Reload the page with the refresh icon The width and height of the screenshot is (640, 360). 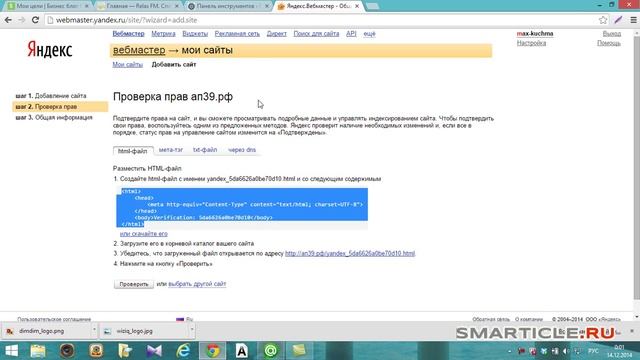[x=35, y=20]
